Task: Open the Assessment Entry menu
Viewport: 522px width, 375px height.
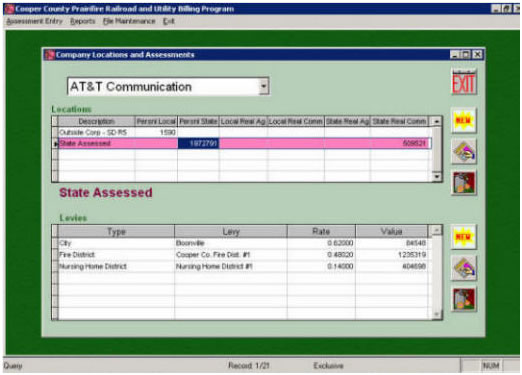Action: point(34,21)
